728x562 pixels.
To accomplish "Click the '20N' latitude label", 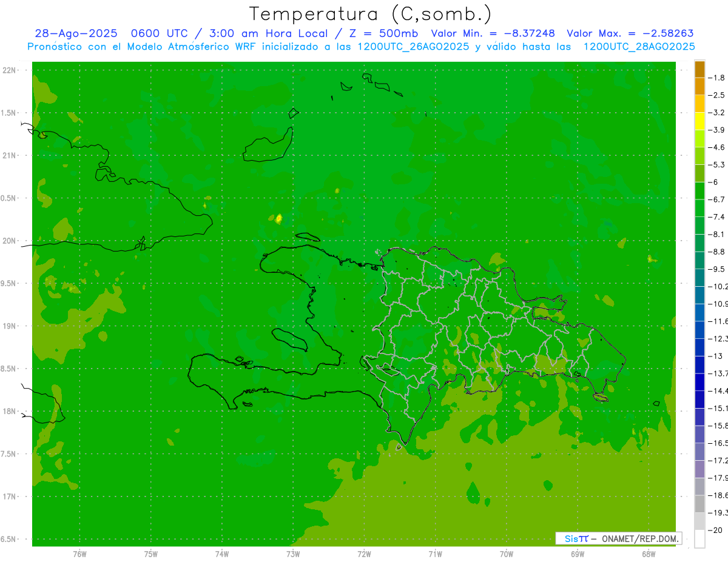I will coord(9,241).
